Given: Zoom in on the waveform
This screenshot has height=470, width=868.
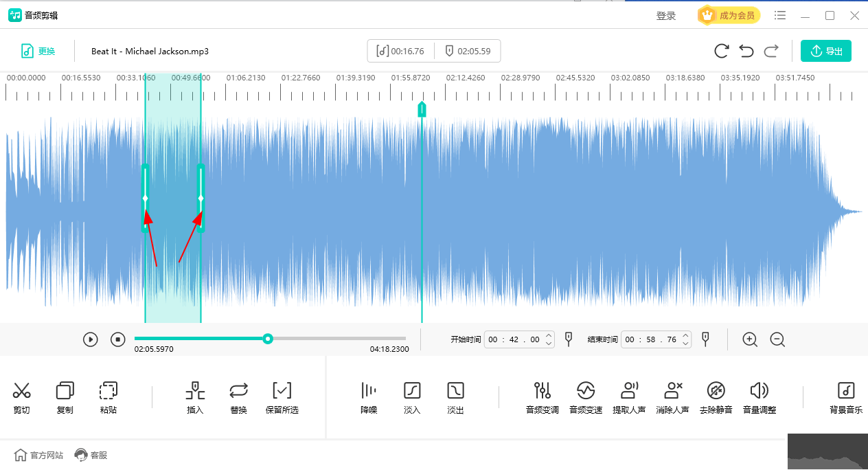Looking at the screenshot, I should 750,339.
